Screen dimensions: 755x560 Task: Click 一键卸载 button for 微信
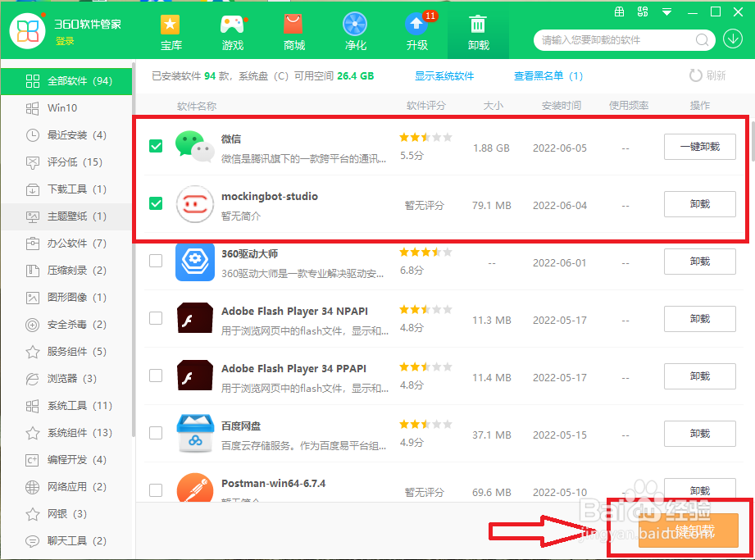699,147
